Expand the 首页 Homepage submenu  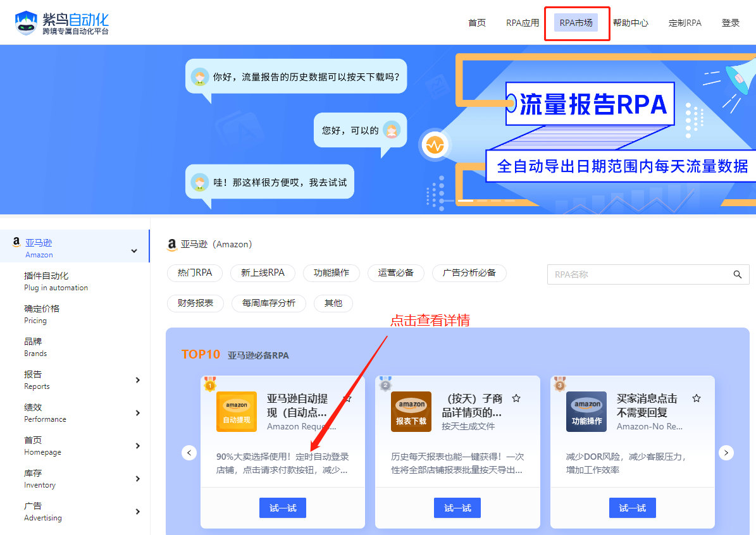[137, 446]
